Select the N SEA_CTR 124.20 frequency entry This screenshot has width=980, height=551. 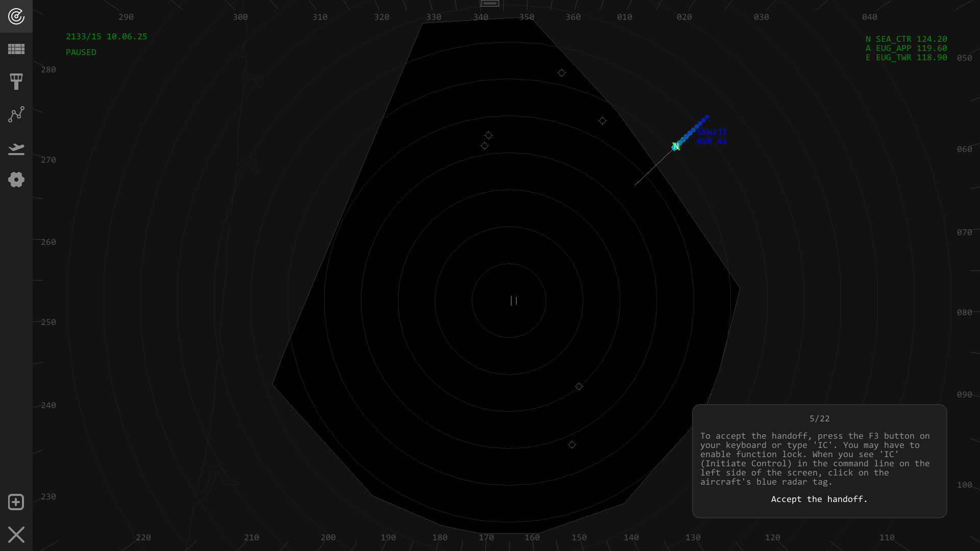906,39
